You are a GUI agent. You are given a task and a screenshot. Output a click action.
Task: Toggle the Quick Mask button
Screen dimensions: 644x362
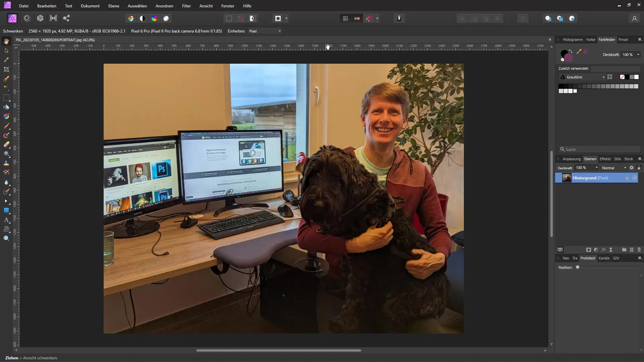click(x=278, y=18)
